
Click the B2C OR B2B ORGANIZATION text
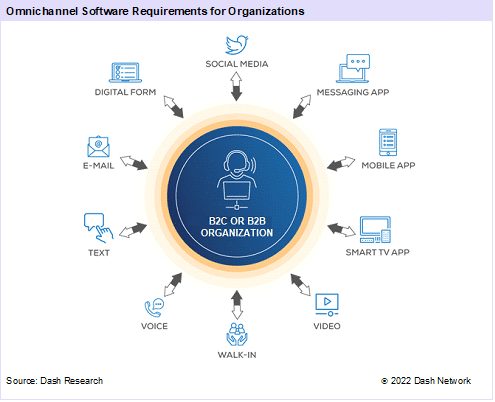[x=237, y=227]
